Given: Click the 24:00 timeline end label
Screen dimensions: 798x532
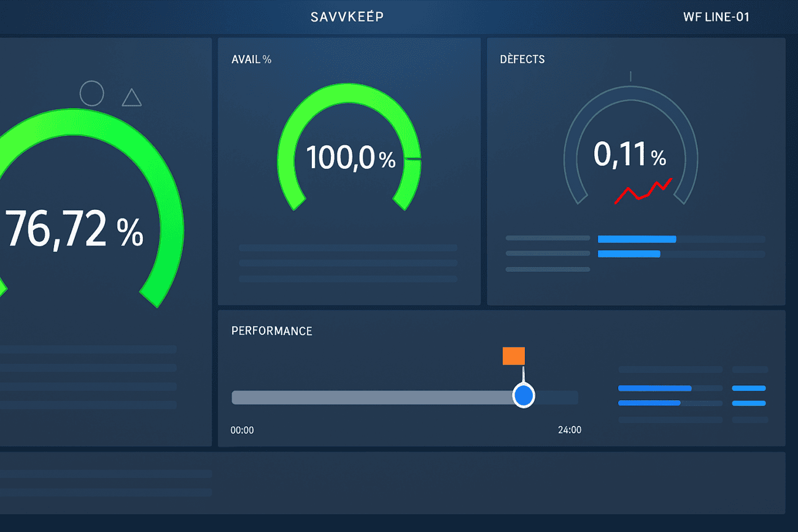Looking at the screenshot, I should coord(569,430).
